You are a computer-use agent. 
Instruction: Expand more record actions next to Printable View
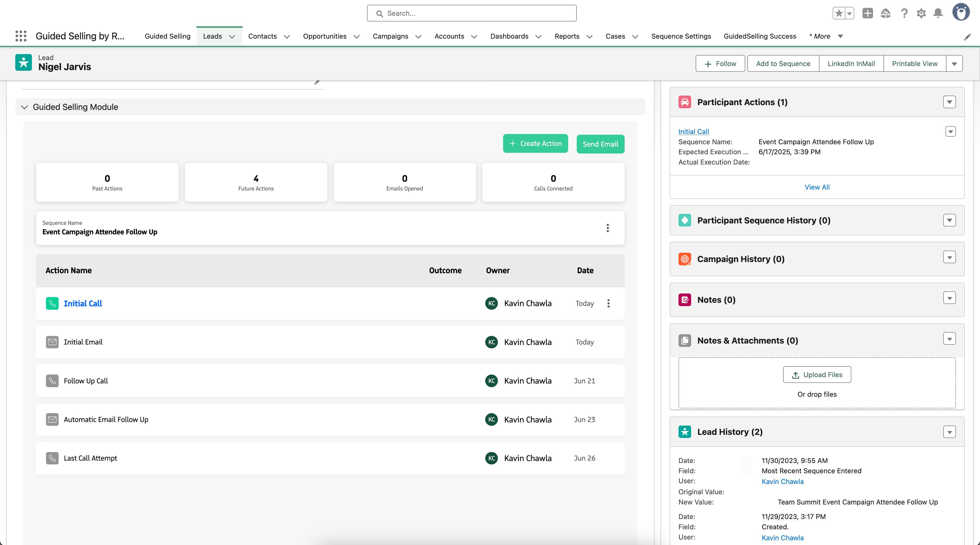954,64
